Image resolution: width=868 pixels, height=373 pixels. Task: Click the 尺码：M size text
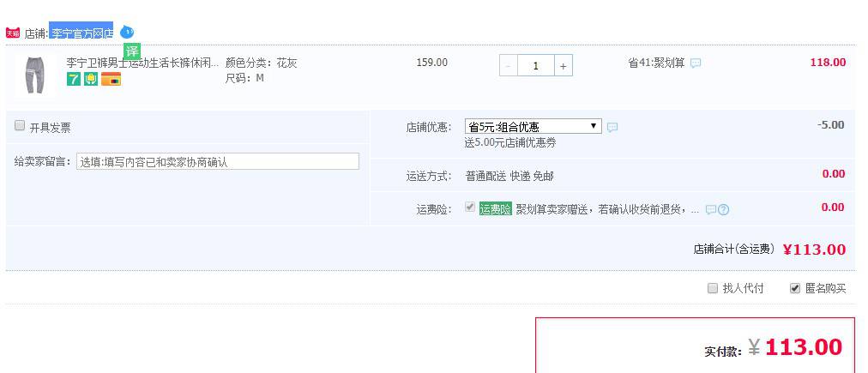click(x=244, y=78)
